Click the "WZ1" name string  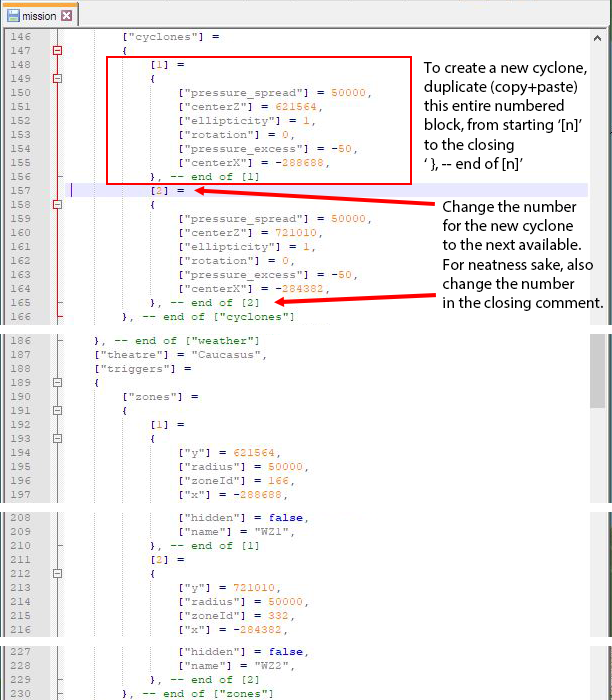point(271,532)
